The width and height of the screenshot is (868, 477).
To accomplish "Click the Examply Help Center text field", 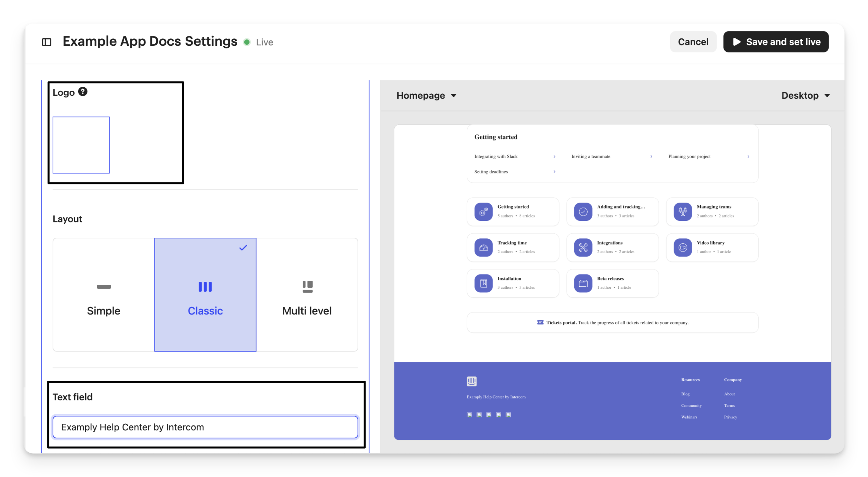I will (x=205, y=427).
